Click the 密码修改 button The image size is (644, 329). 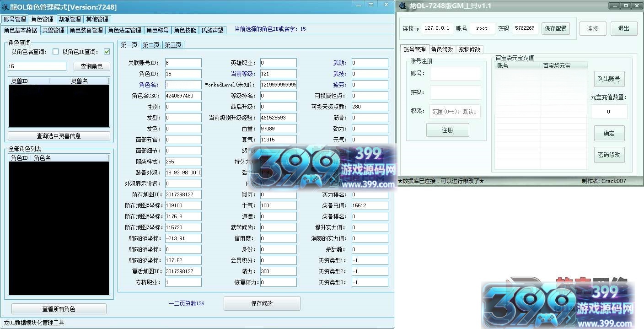[609, 155]
